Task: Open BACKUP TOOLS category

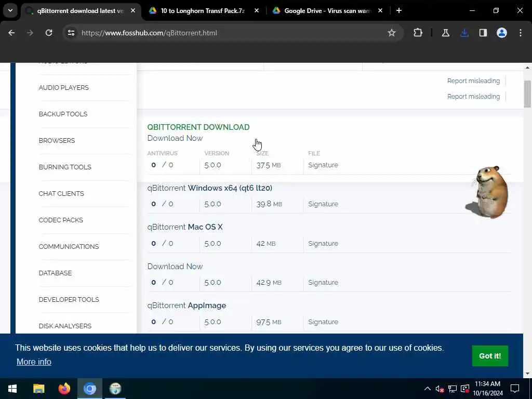Action: [x=63, y=114]
